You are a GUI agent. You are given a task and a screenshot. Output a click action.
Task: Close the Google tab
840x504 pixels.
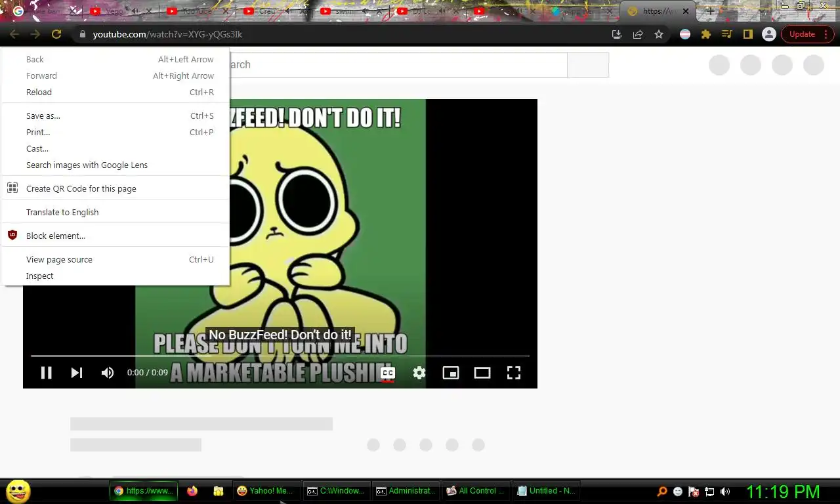pos(73,11)
